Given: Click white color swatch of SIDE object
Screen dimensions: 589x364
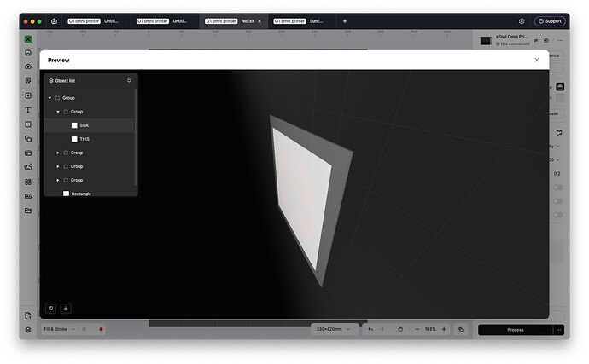Looking at the screenshot, I should (x=74, y=125).
